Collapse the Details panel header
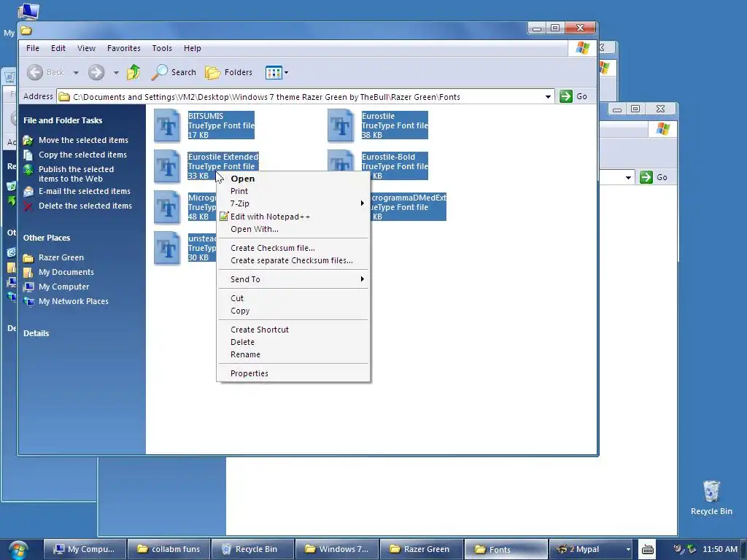The width and height of the screenshot is (747, 560). (36, 333)
